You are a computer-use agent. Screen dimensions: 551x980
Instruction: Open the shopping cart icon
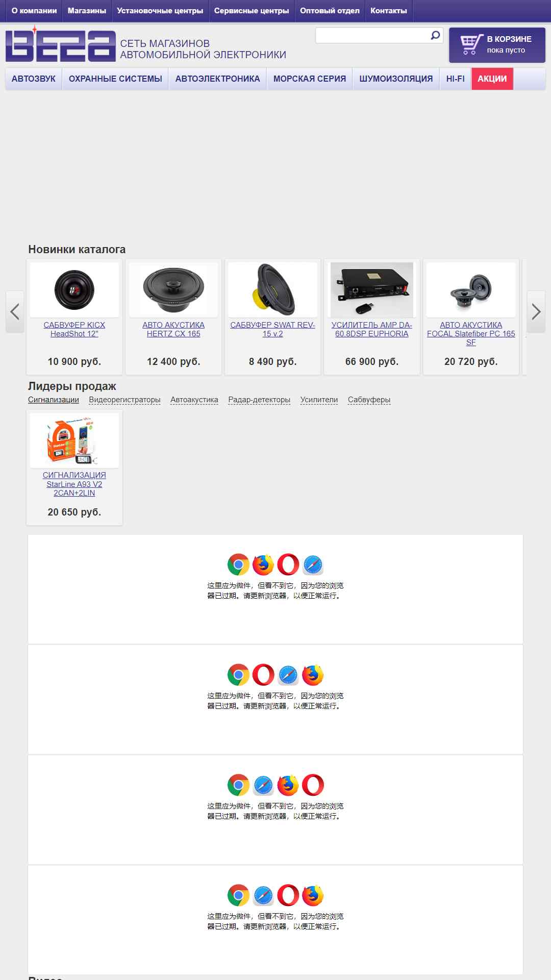click(x=471, y=45)
